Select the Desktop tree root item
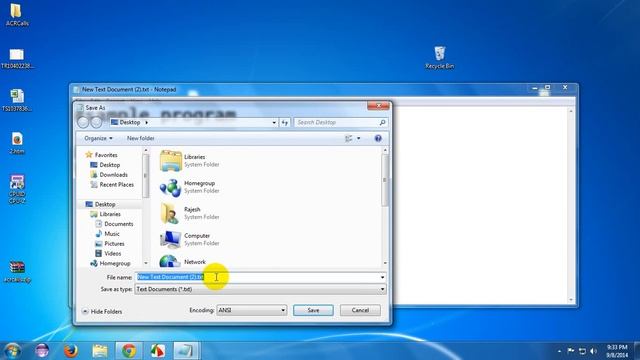Screen dimensions: 640x360 tap(100, 204)
